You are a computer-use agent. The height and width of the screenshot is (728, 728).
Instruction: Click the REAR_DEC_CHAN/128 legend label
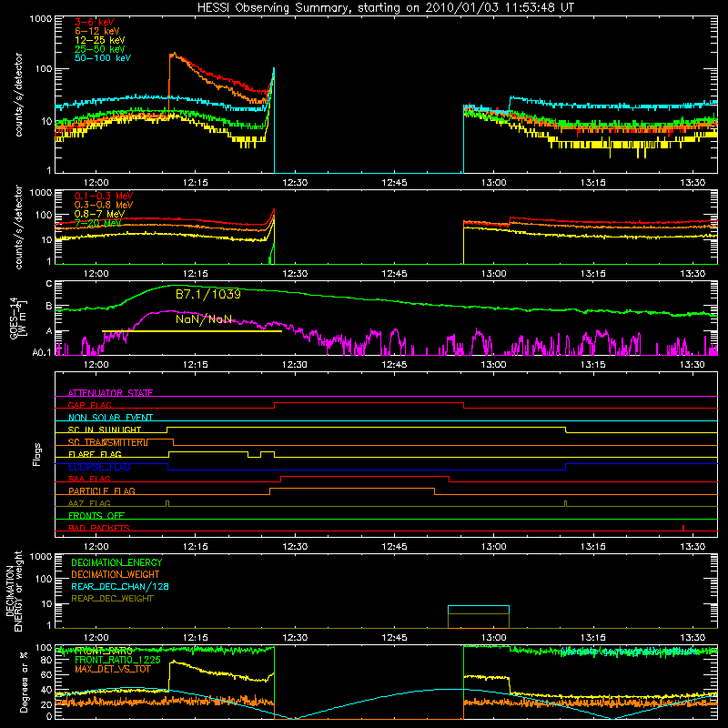tap(120, 586)
